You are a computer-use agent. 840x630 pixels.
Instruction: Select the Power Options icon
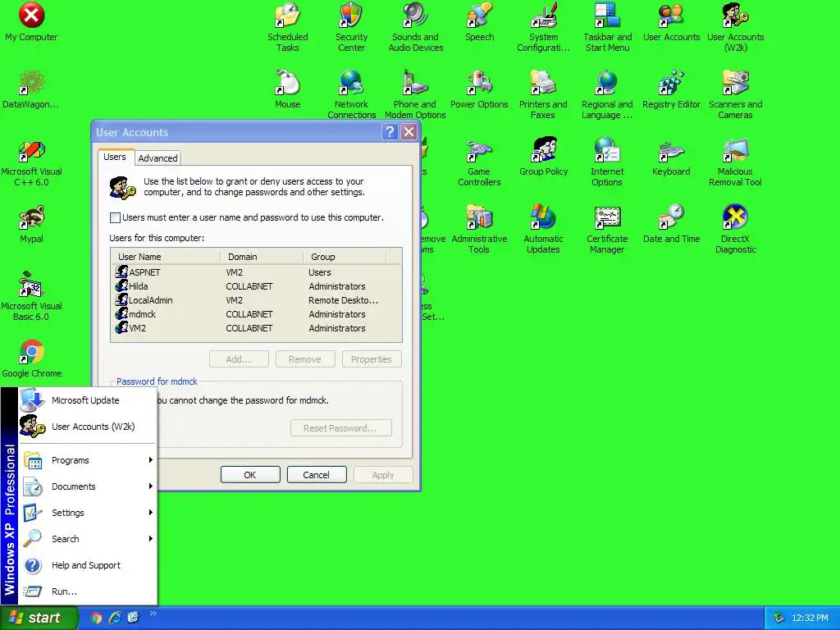(479, 89)
